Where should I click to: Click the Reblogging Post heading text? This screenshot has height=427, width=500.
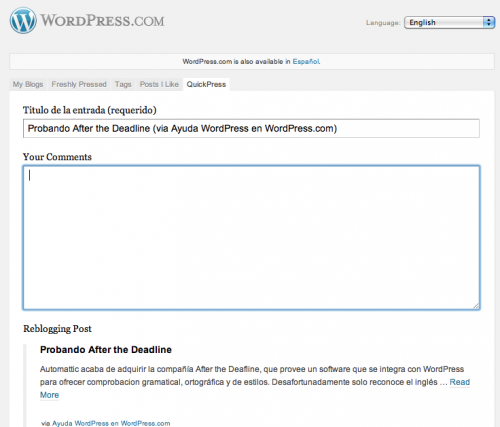57,329
